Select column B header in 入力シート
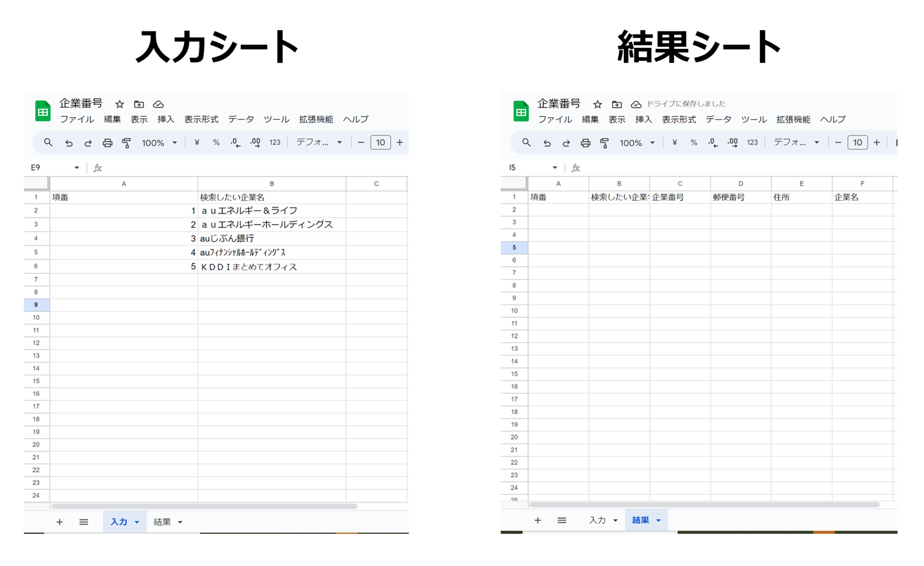 click(x=272, y=183)
